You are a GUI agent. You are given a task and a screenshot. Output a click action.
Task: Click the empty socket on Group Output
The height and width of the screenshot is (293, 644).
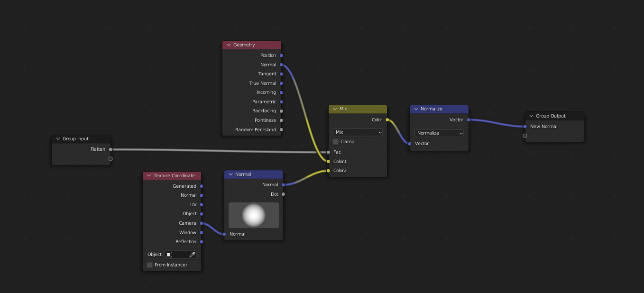coord(525,136)
